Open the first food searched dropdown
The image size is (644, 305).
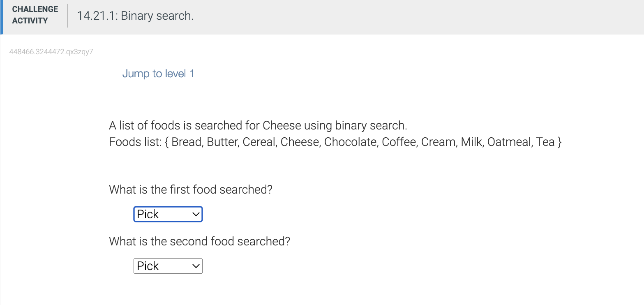tap(168, 214)
